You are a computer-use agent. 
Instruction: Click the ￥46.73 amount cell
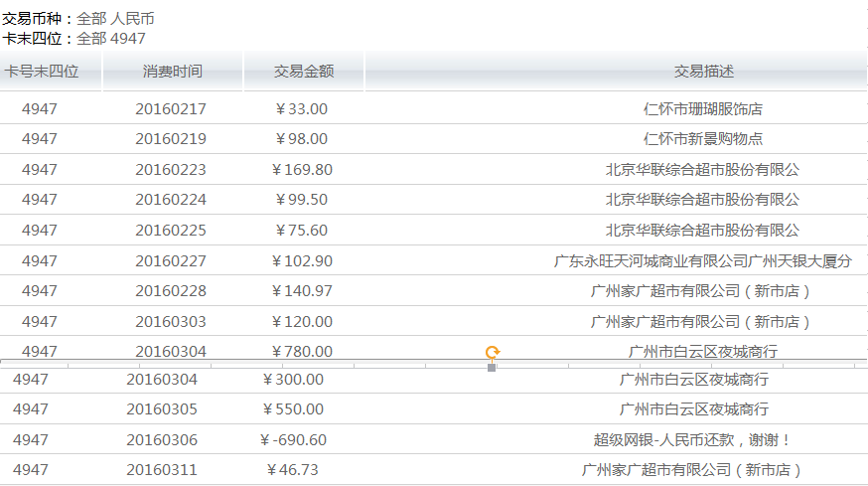pos(293,470)
